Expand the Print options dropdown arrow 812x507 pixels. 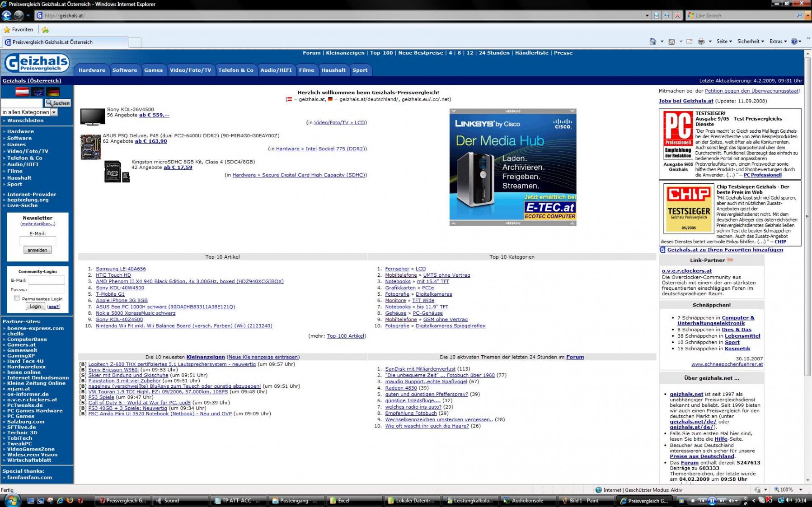point(710,42)
